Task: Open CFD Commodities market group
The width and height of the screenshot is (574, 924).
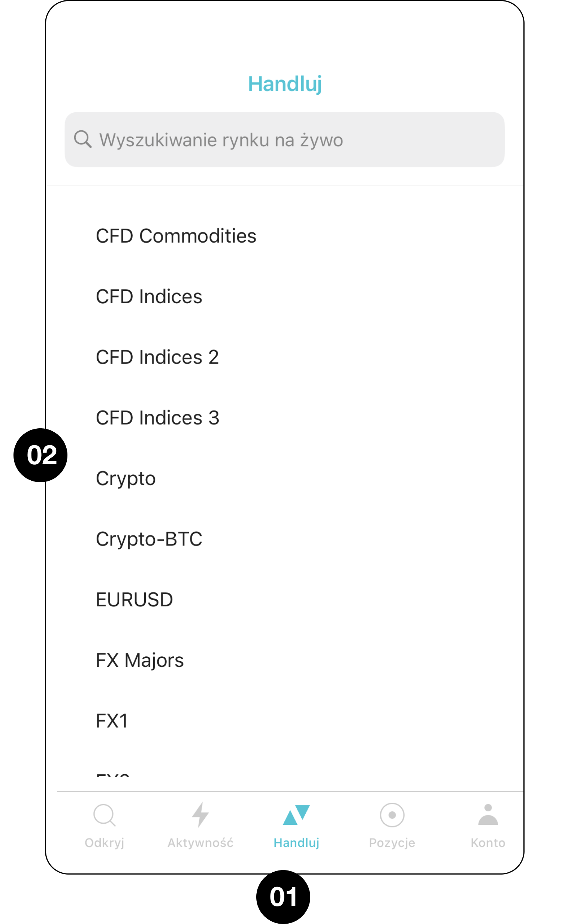Action: [176, 236]
